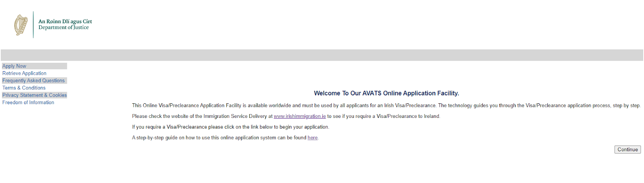Viewport: 644px width, 183px height.
Task: Open Privacy Statement & Cookies page
Action: pos(35,95)
